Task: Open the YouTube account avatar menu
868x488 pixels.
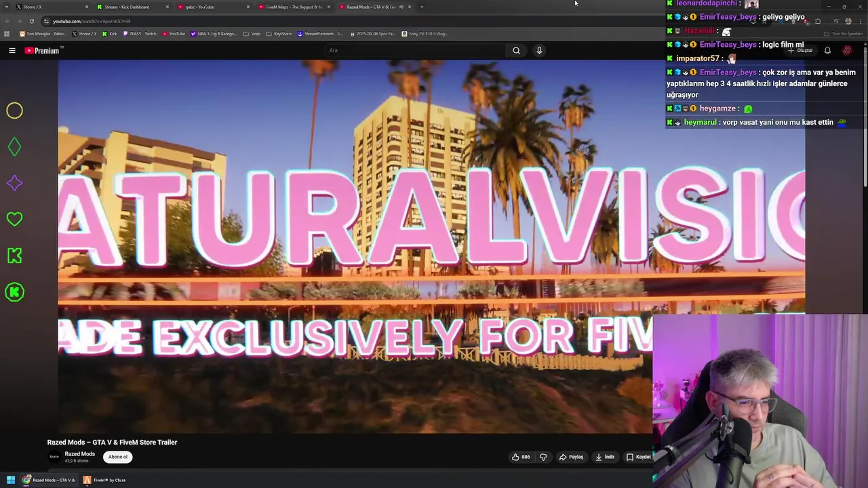Action: pos(847,50)
